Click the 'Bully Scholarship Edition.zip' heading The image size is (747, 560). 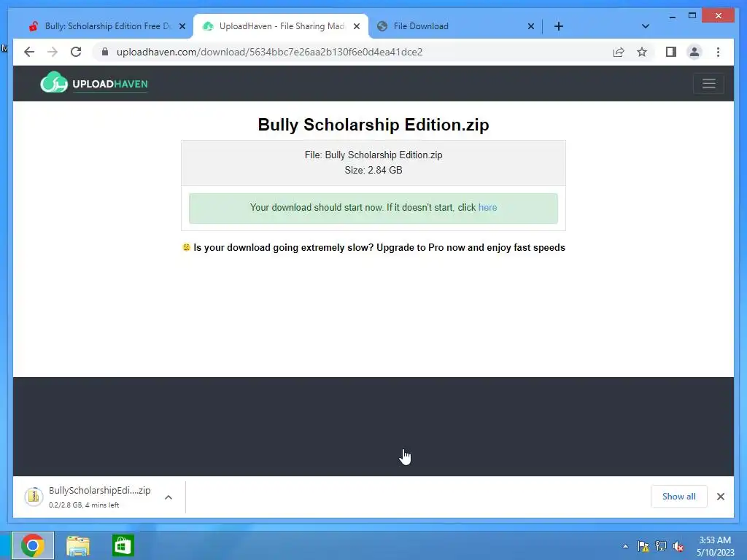click(x=373, y=125)
